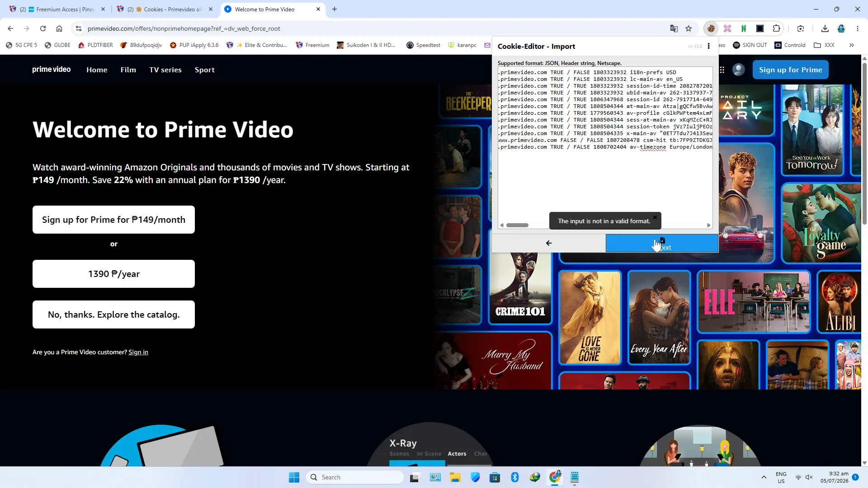Click the browser back button
868x488 pixels.
tap(10, 28)
